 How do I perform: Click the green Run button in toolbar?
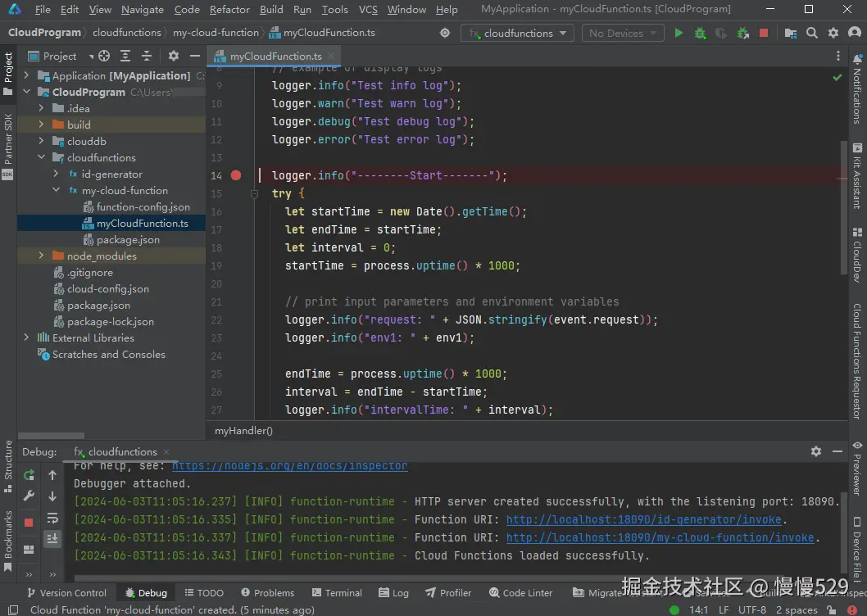click(x=679, y=34)
